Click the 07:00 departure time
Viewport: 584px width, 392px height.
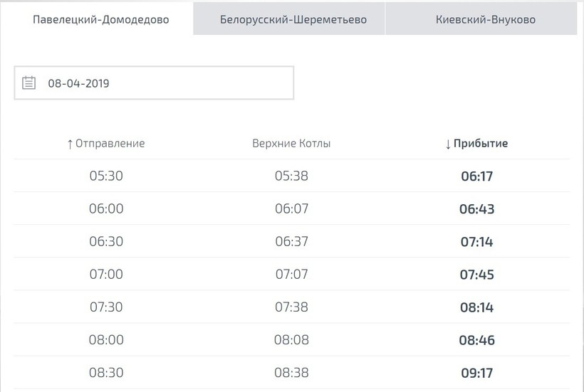[x=106, y=274]
